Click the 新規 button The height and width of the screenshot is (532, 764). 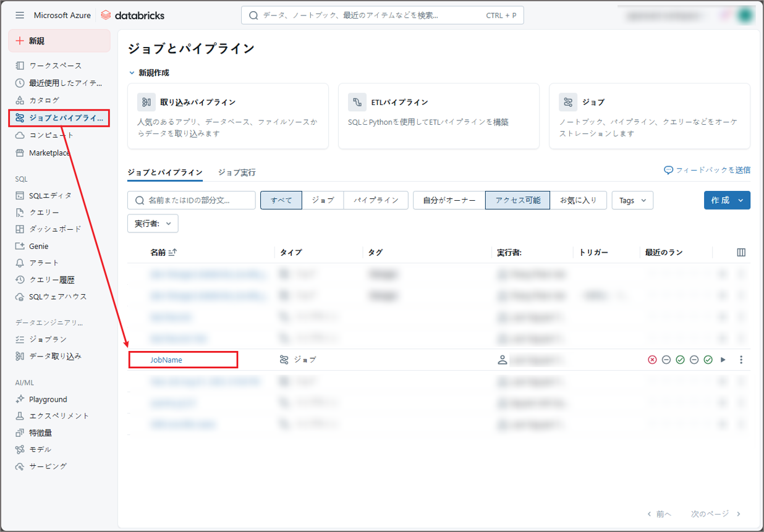click(59, 41)
